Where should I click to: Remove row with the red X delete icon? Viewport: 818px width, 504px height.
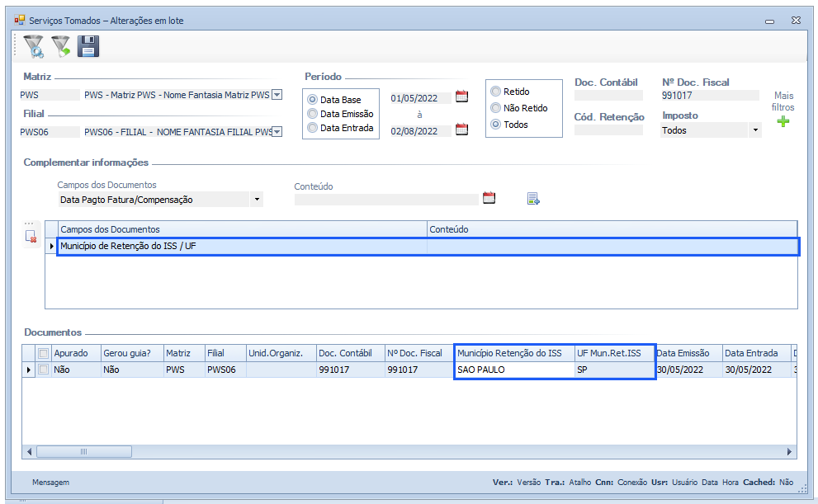31,237
